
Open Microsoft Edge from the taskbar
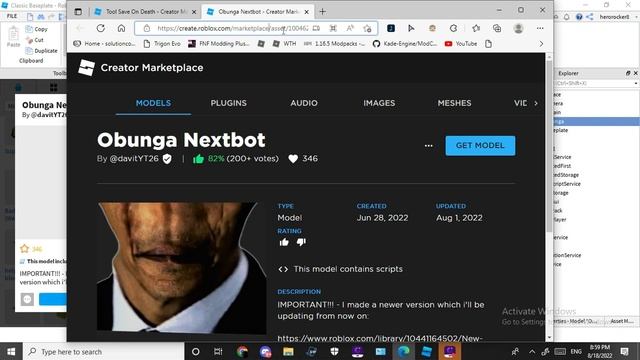click(x=404, y=351)
